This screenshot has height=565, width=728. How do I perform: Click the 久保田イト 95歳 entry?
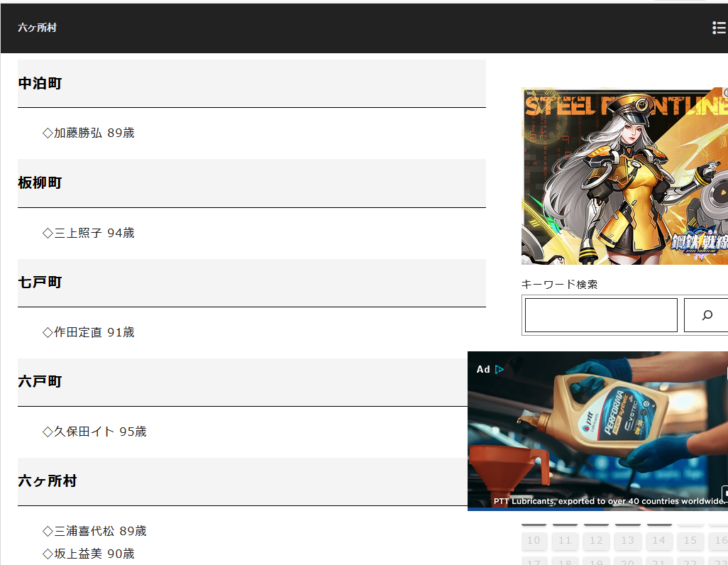(x=94, y=432)
